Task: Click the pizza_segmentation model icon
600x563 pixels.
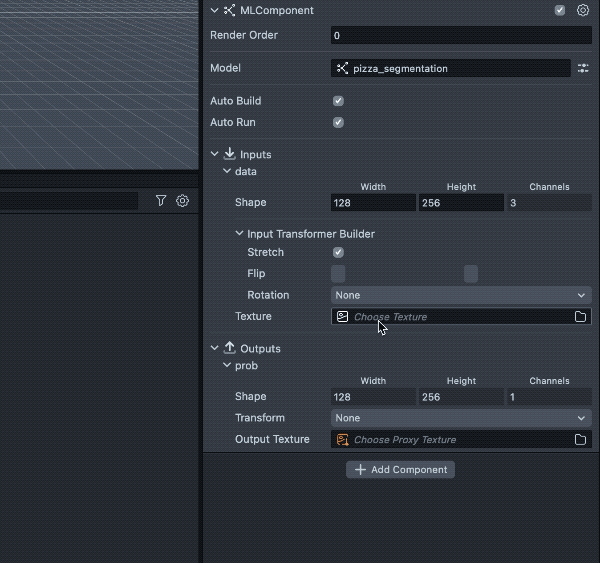Action: point(342,68)
